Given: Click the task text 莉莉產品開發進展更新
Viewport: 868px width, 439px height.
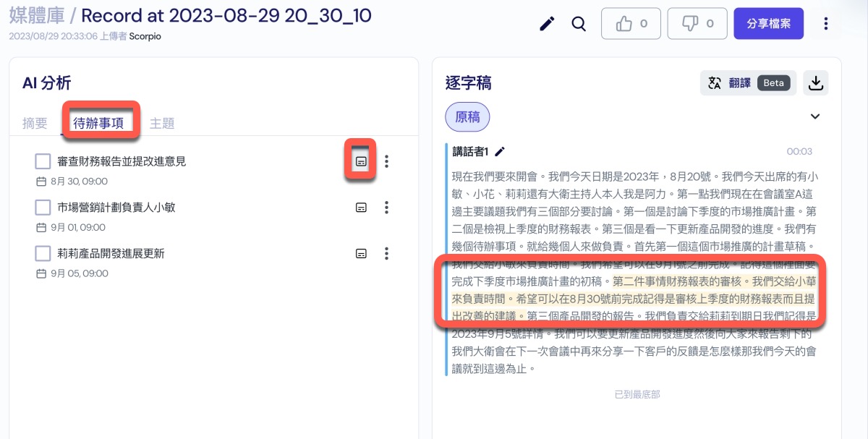Looking at the screenshot, I should [x=111, y=254].
